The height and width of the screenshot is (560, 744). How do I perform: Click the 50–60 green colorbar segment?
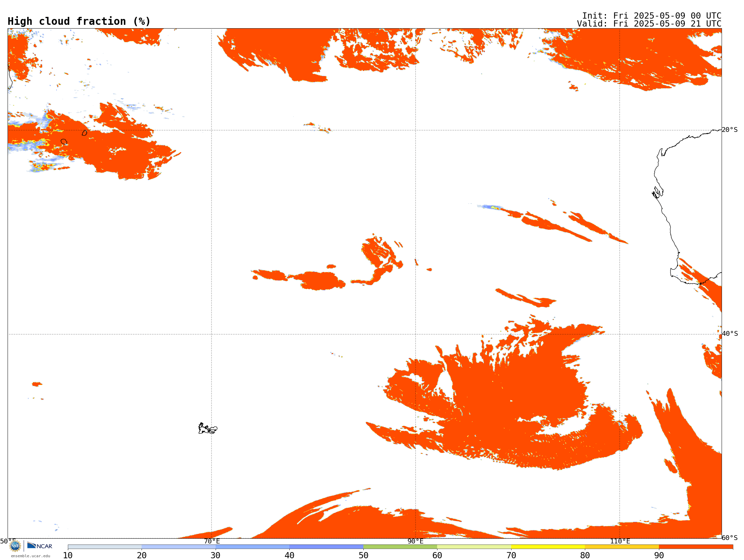[400, 547]
